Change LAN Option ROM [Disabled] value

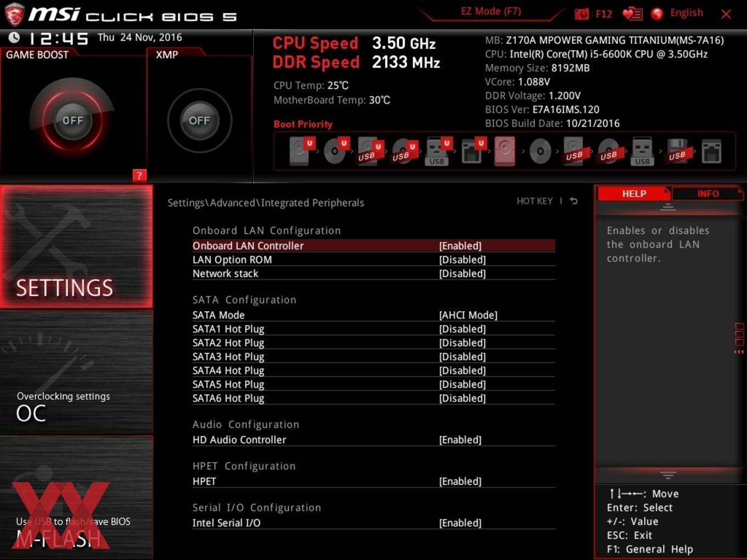pos(462,260)
